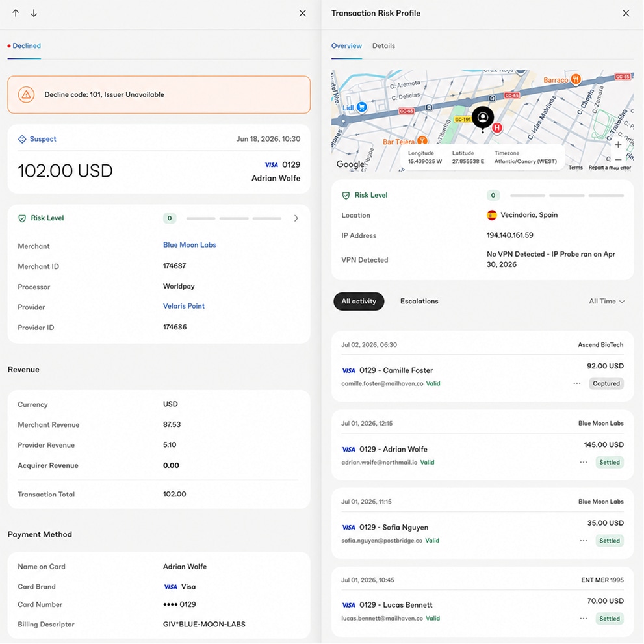Click Merchant Revenue value 87.53

pos(172,424)
